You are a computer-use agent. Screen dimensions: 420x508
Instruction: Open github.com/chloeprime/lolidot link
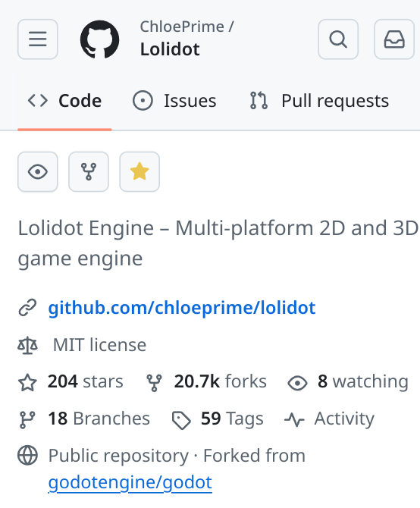pyautogui.click(x=182, y=308)
